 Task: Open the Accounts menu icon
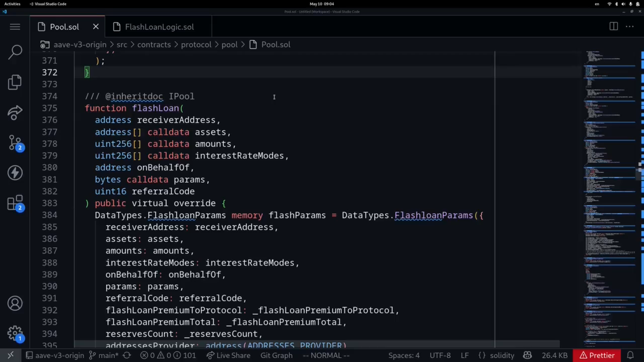pyautogui.click(x=15, y=304)
